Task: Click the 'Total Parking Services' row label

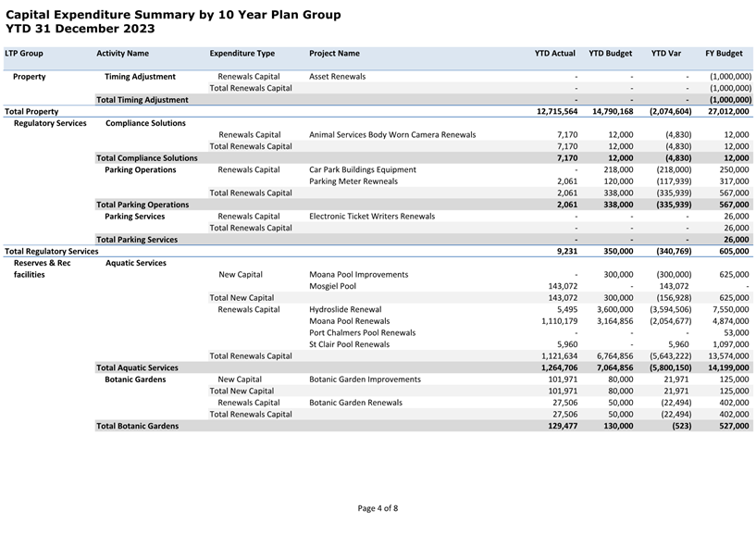Action: click(x=137, y=240)
